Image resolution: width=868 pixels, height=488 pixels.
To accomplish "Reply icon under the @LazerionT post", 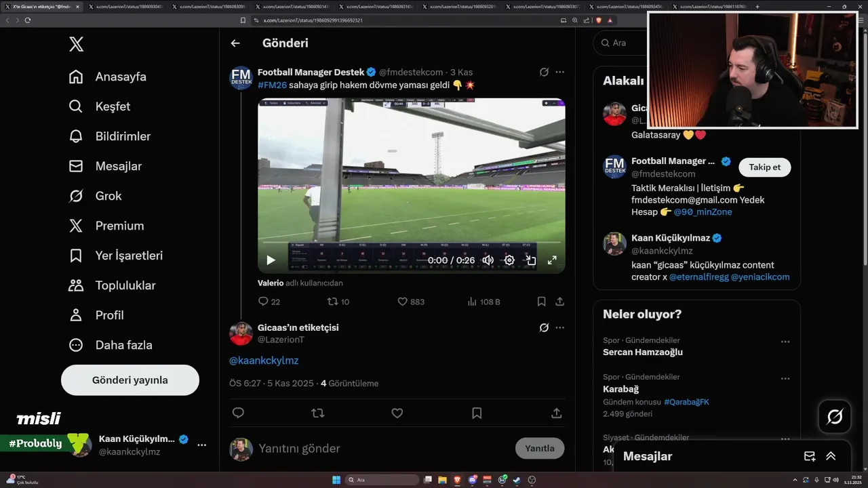I will click(238, 413).
